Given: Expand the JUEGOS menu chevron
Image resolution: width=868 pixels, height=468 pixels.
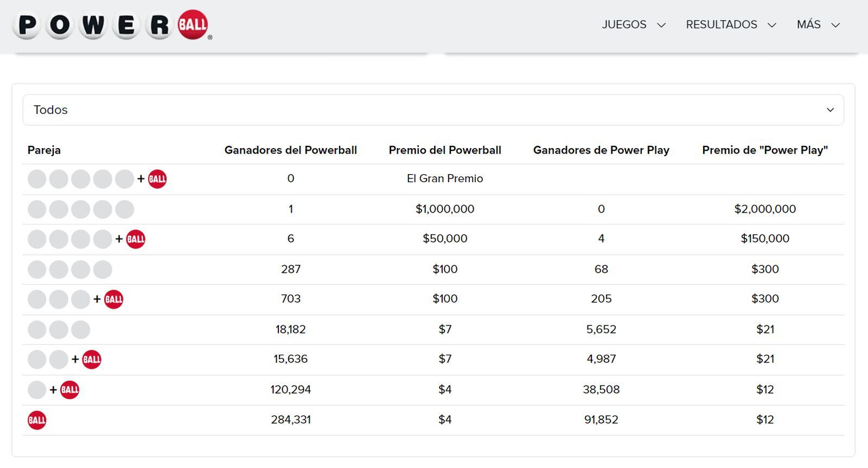Looking at the screenshot, I should (661, 25).
